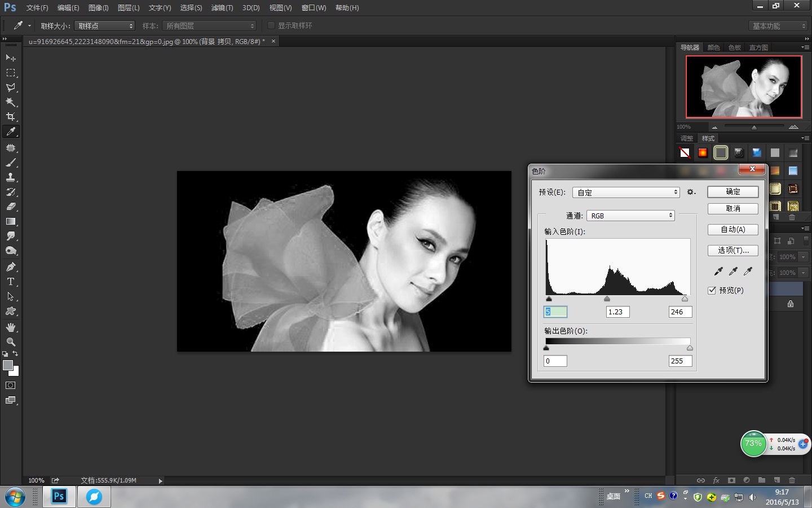Open the Filter (滤镜) menu

(x=222, y=8)
